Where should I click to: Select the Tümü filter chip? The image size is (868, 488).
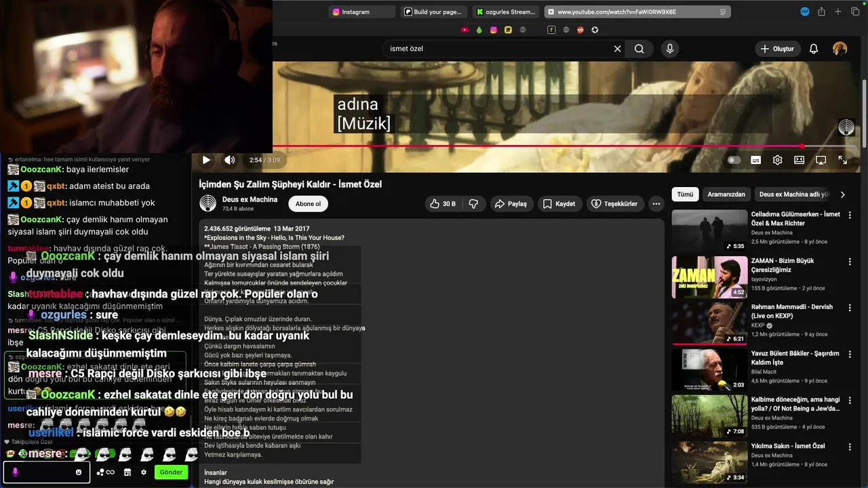click(685, 195)
